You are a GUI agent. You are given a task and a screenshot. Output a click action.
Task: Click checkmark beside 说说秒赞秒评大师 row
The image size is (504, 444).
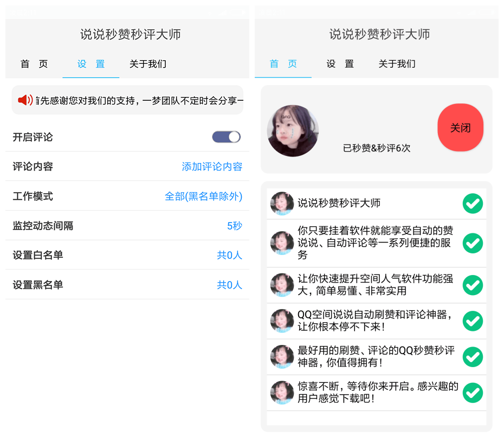click(x=473, y=204)
